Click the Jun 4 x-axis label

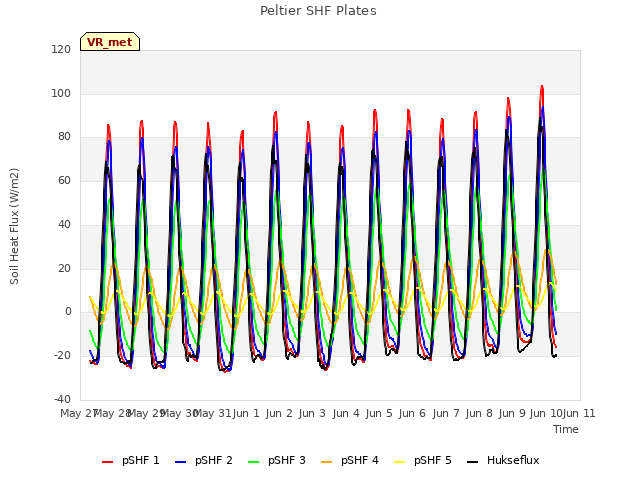(x=346, y=413)
